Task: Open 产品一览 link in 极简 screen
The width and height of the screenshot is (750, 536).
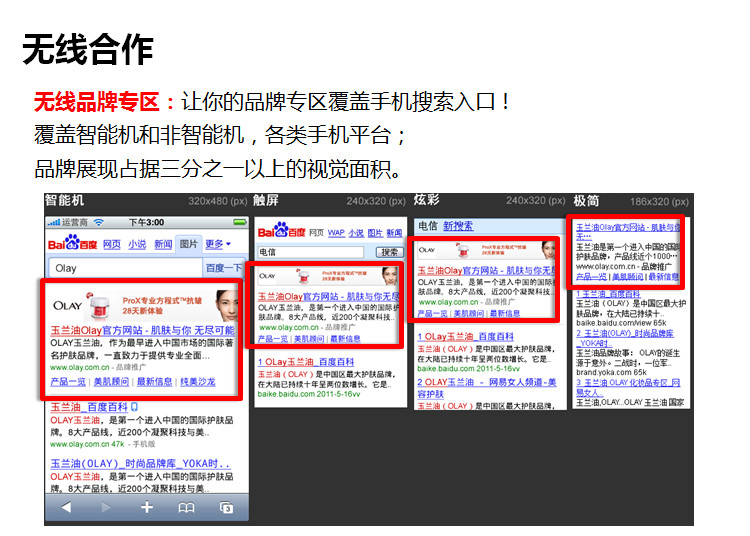Action: [591, 277]
